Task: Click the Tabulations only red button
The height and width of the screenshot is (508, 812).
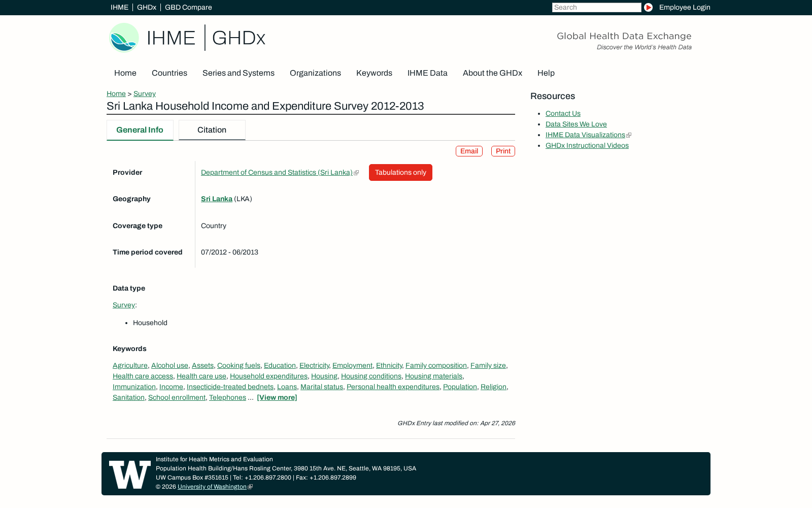Action: (x=400, y=172)
